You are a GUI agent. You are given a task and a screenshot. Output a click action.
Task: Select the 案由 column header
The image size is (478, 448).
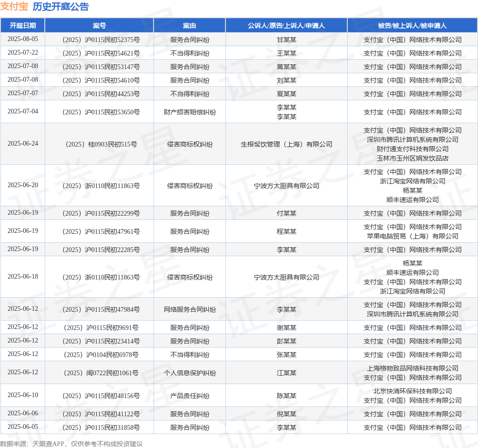tap(190, 26)
